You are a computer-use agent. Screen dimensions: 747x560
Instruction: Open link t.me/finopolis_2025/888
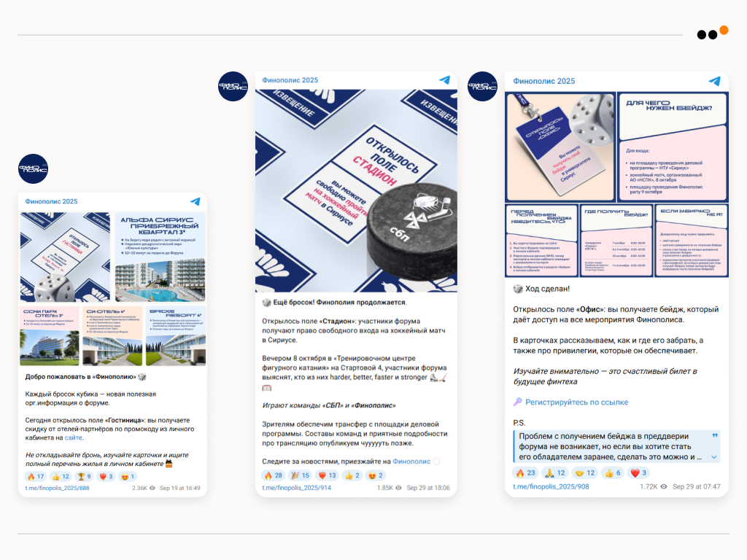click(57, 488)
